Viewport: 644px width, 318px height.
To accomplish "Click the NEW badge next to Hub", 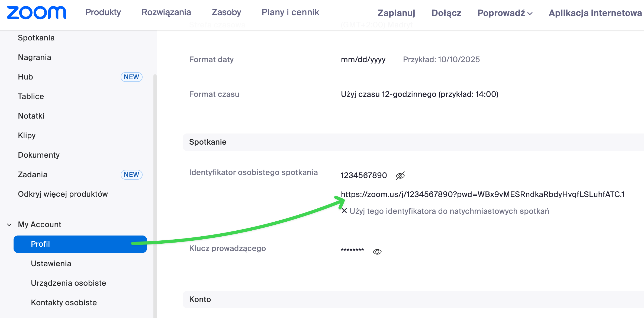I will pos(131,77).
